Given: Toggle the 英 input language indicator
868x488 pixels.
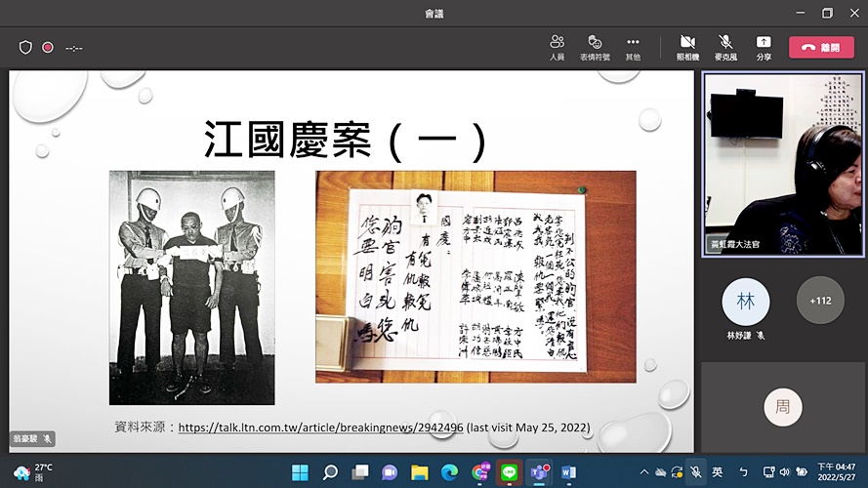Looking at the screenshot, I should click(718, 472).
